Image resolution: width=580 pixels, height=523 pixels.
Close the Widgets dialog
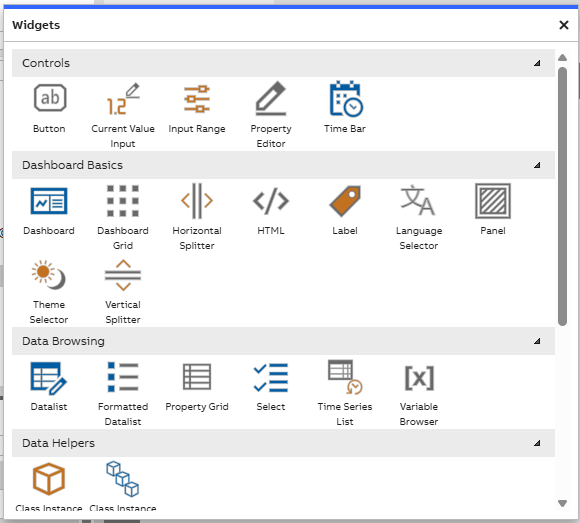click(x=564, y=25)
